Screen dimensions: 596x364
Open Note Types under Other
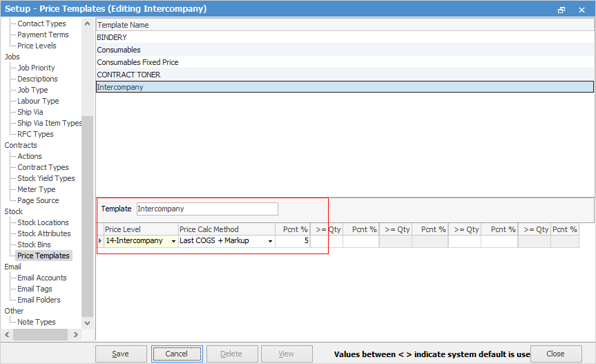tap(37, 322)
